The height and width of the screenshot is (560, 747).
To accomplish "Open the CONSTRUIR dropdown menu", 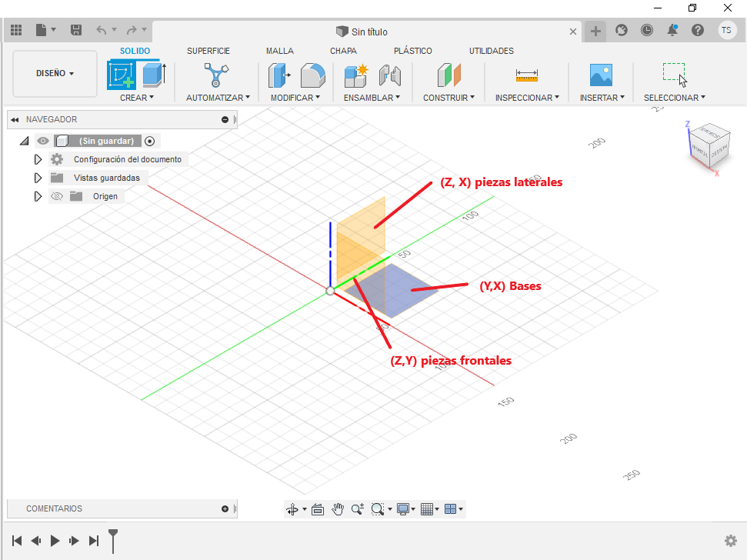I will 449,98.
